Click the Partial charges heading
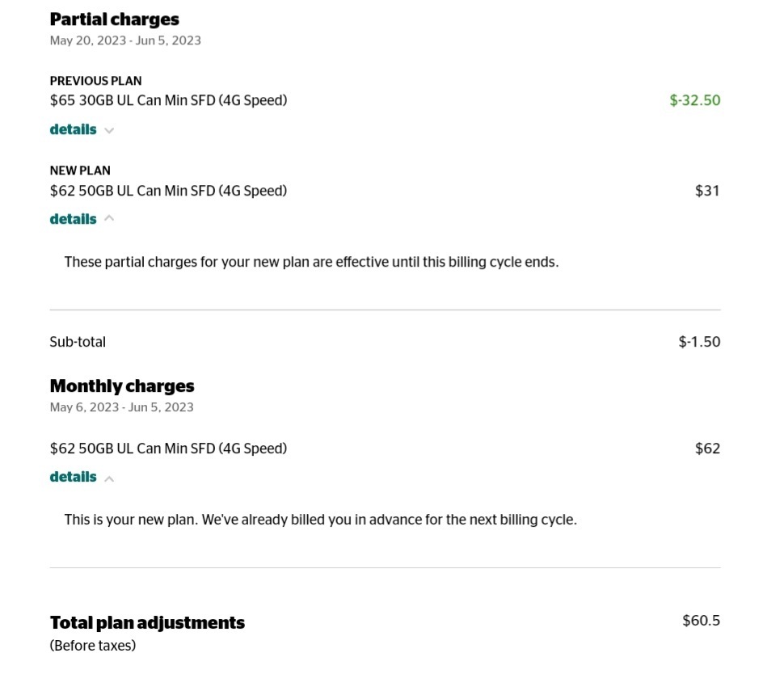 pyautogui.click(x=115, y=19)
